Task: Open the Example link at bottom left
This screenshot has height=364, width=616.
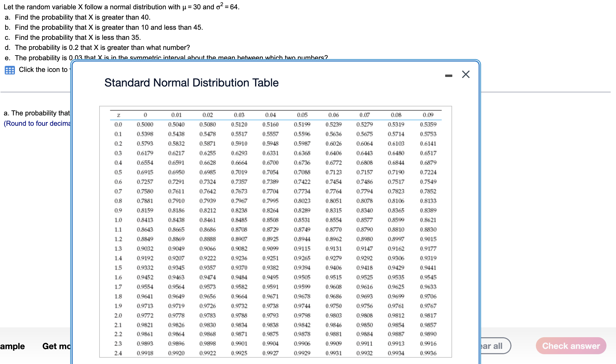Action: [x=12, y=346]
